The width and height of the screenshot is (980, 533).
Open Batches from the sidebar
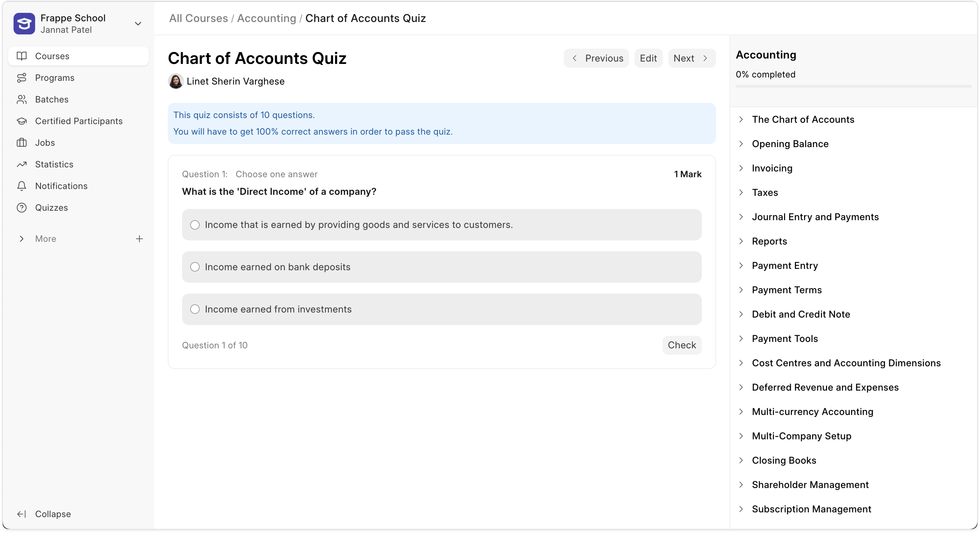pos(22,99)
